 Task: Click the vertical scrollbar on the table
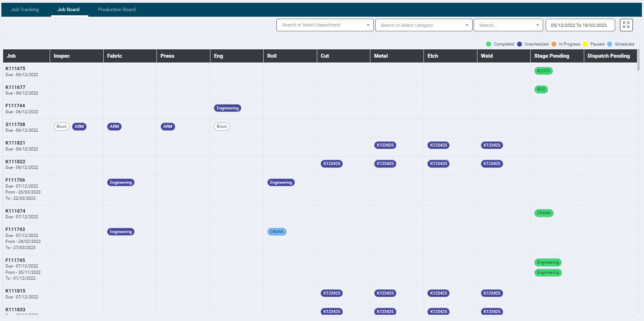click(x=638, y=60)
